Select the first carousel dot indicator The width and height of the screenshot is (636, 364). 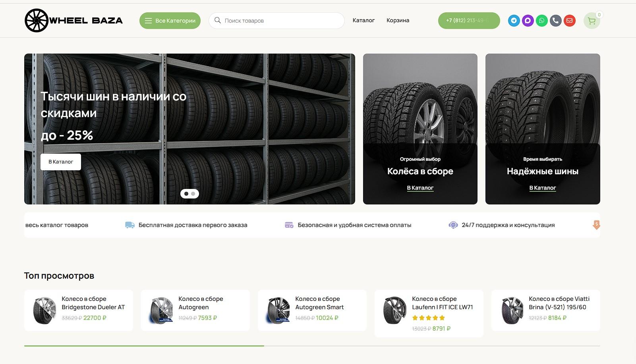coord(186,193)
